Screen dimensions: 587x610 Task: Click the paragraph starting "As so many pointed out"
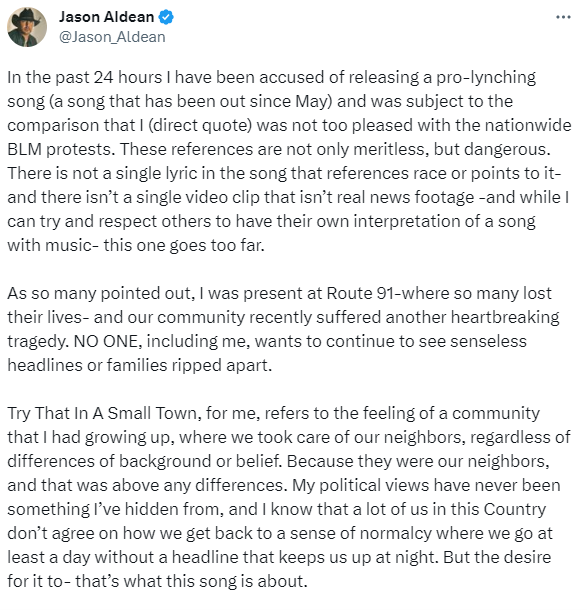[283, 329]
